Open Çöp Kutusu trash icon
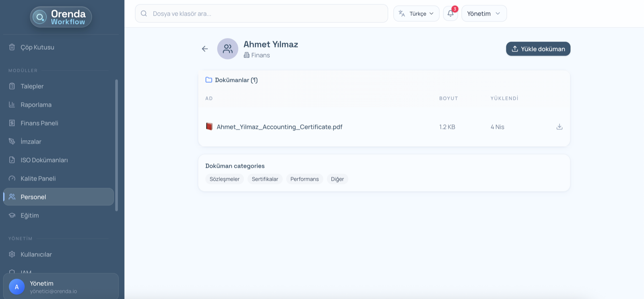This screenshot has width=644, height=299. pyautogui.click(x=12, y=47)
